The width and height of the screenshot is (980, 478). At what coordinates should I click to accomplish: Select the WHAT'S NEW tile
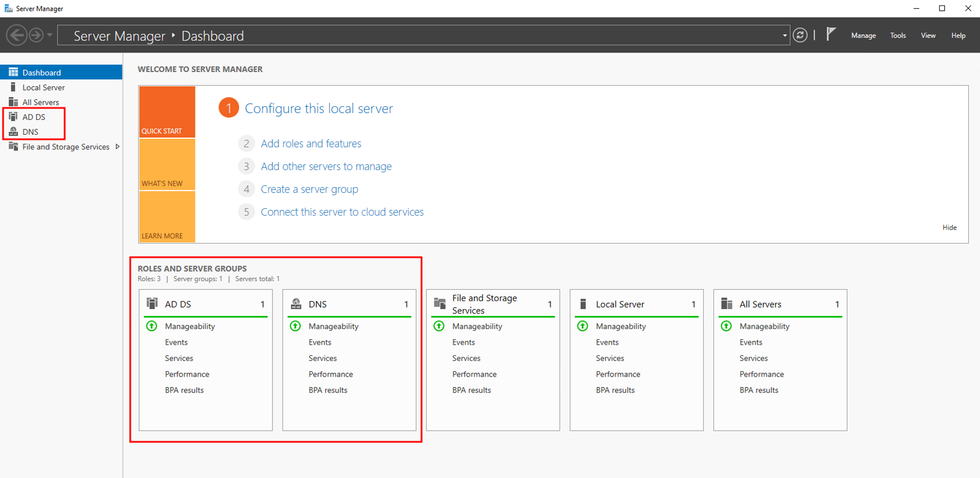[167, 164]
